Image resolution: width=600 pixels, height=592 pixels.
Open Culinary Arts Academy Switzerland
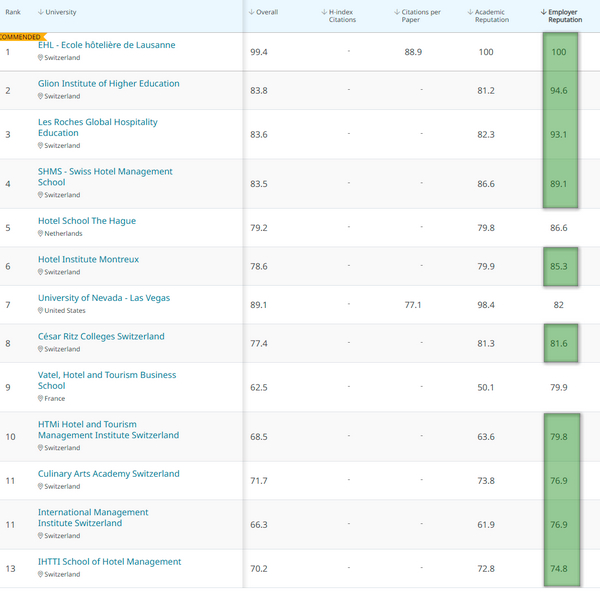109,474
